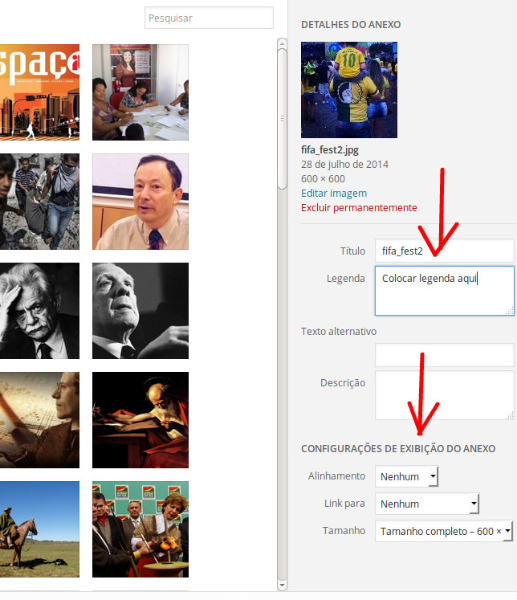
Task: Open the 'Editar imagem' link
Action: (334, 193)
